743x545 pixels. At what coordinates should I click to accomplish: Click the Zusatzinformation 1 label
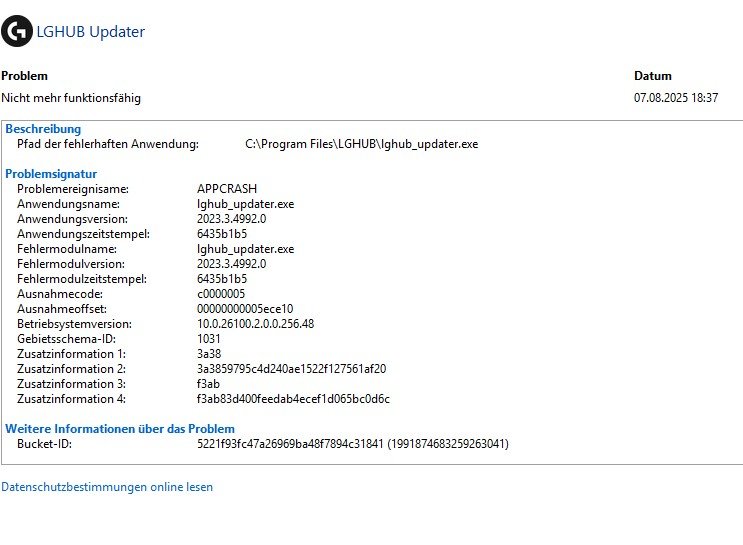72,354
